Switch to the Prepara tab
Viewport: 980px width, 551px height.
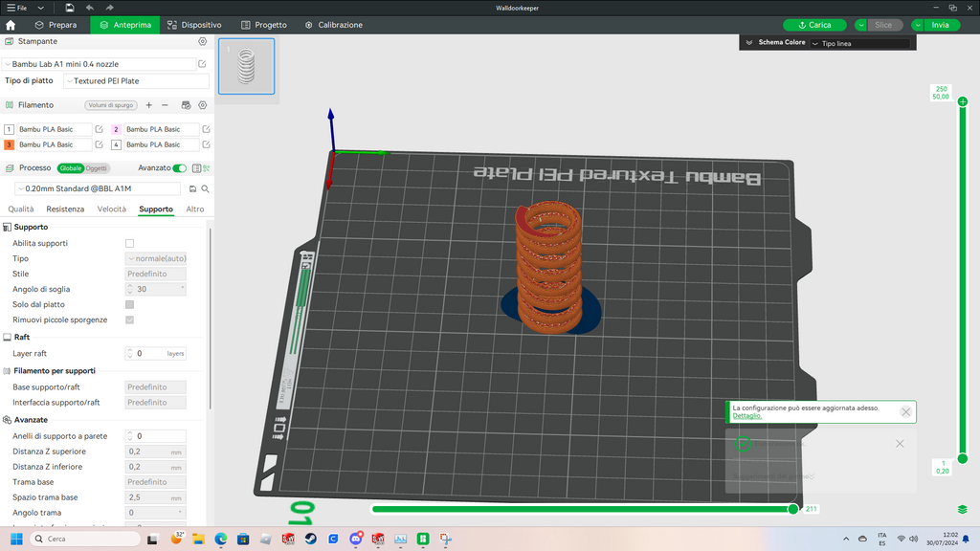(x=56, y=25)
